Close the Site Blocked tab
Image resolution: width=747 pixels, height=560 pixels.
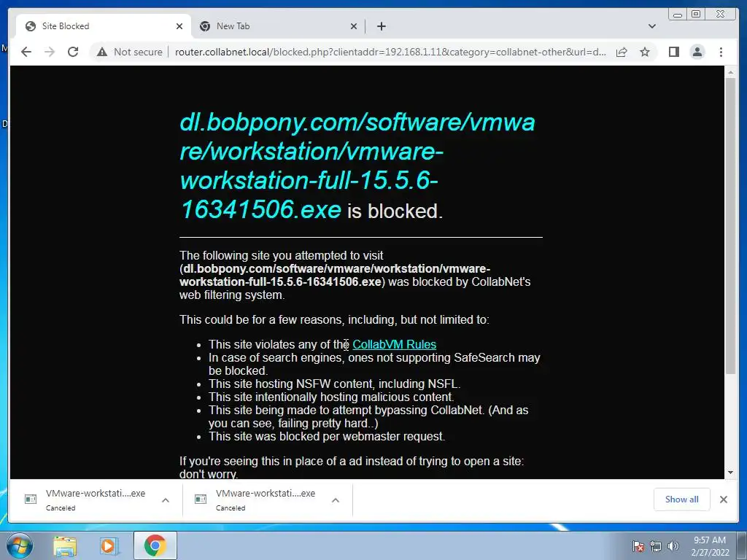pyautogui.click(x=179, y=26)
